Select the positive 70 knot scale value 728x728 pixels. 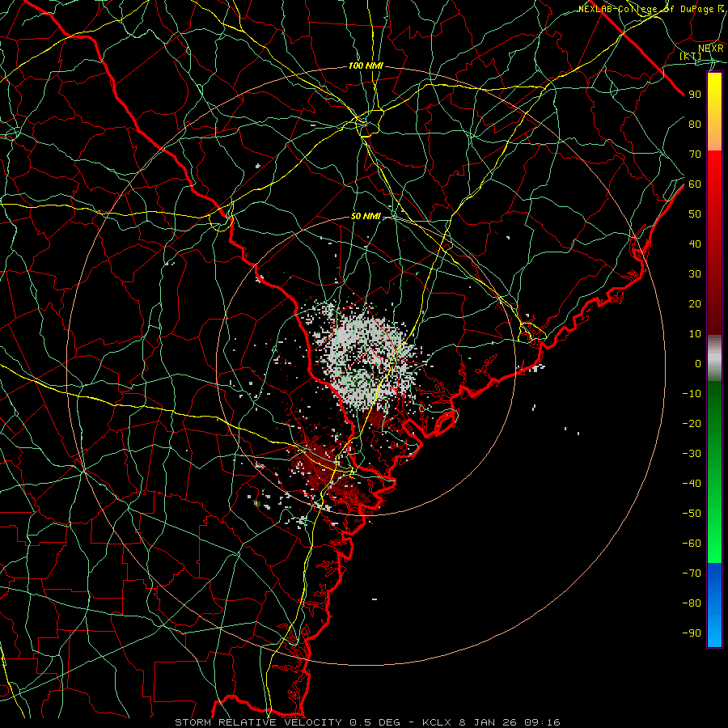[x=695, y=154]
